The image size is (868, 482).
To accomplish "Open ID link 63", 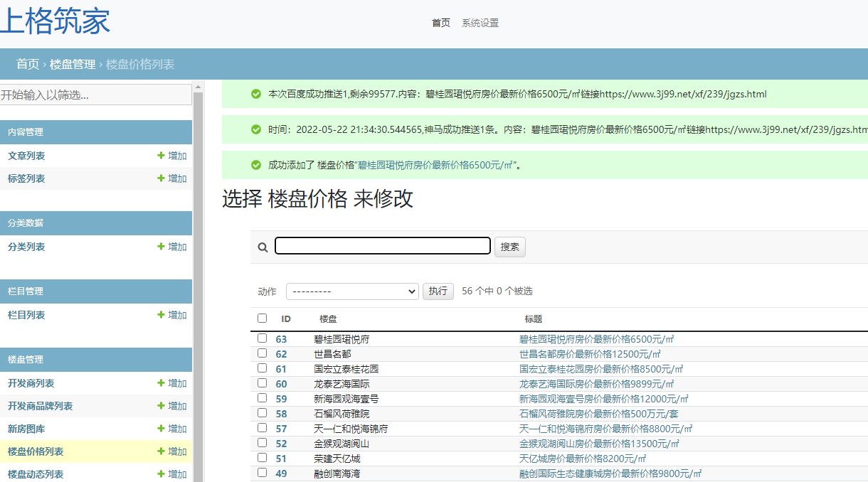I will click(282, 339).
